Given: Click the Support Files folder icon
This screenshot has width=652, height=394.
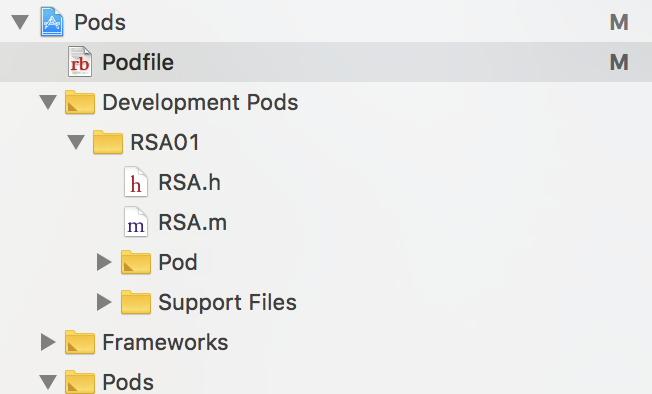Looking at the screenshot, I should point(136,302).
